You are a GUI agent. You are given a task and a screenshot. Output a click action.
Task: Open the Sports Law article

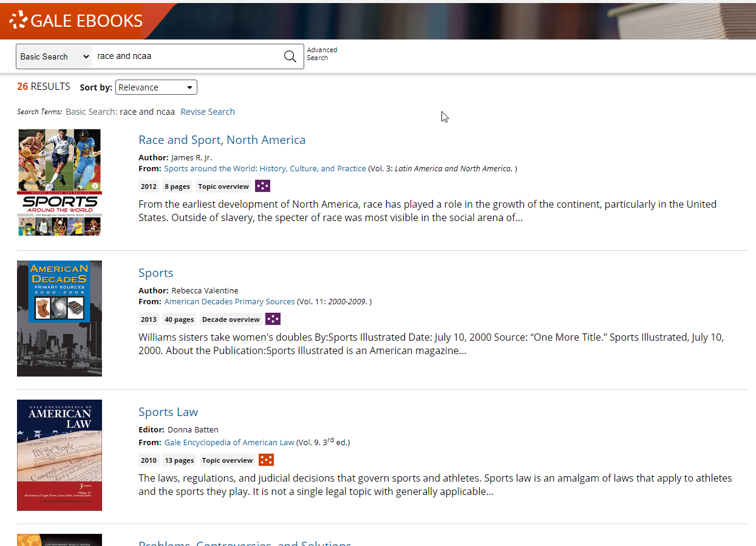[x=168, y=412]
